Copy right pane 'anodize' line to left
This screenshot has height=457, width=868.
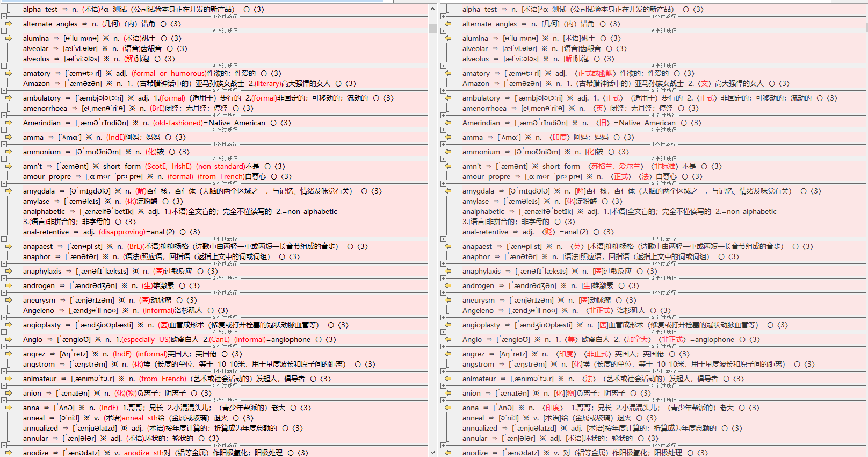coord(448,453)
